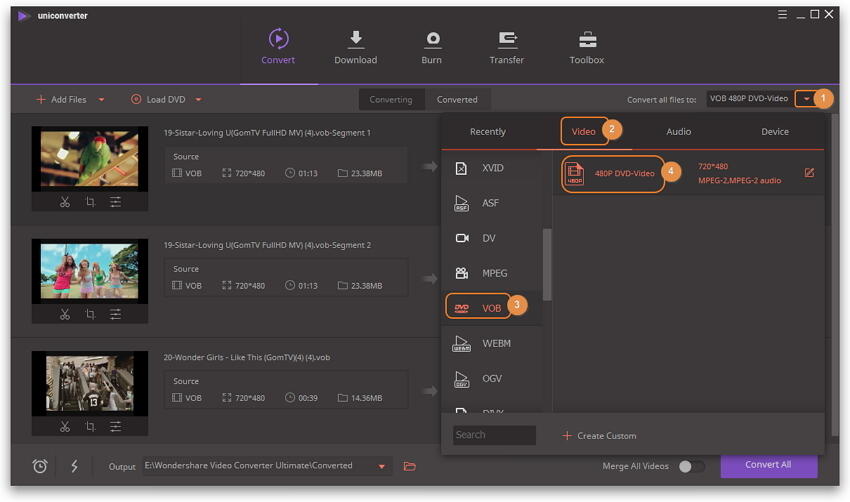850x502 pixels.
Task: Click the 14.36MB file size text
Action: tap(366, 398)
